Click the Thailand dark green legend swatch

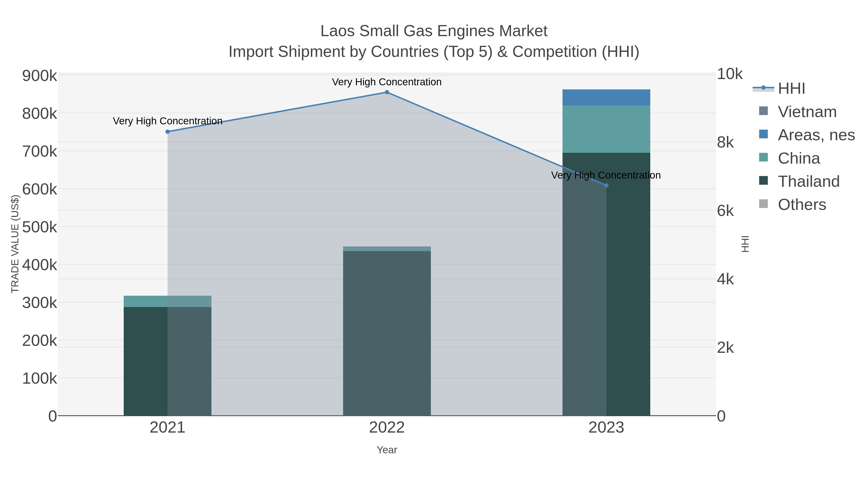(x=764, y=181)
